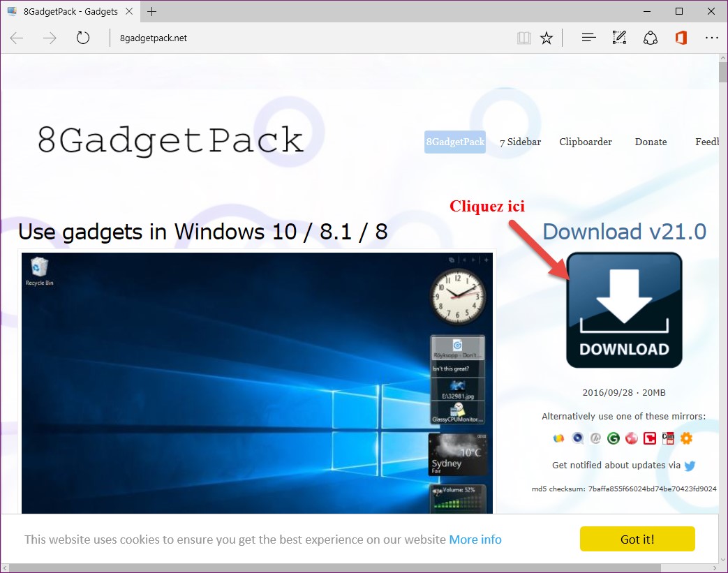The height and width of the screenshot is (573, 728).
Task: Click the Share icon in toolbar
Action: pos(650,38)
